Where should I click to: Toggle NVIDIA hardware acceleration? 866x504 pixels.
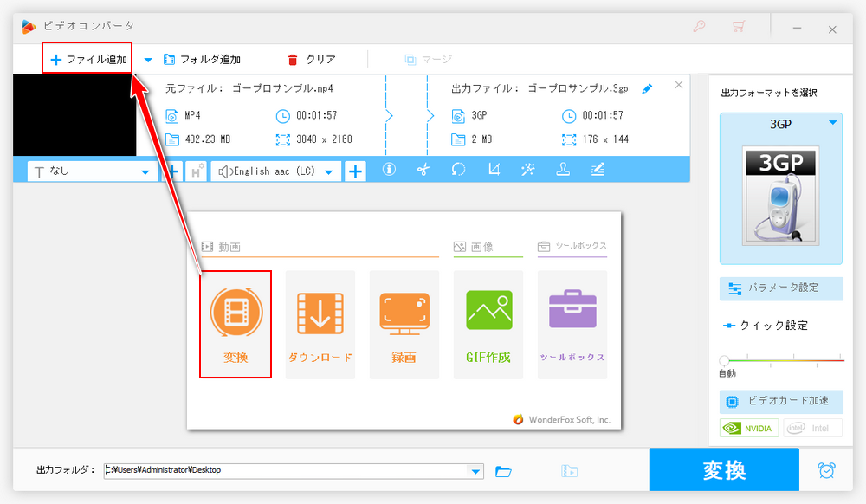tap(749, 428)
